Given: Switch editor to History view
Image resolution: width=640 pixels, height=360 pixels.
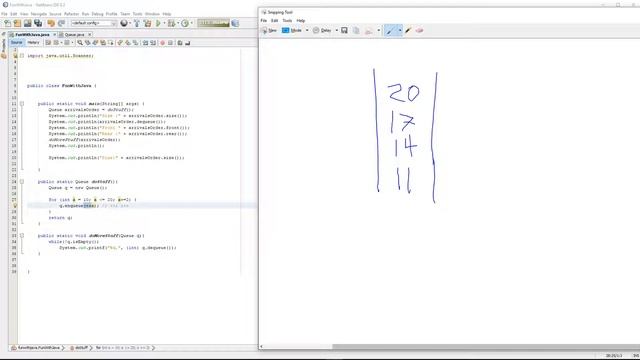Looking at the screenshot, I should [x=33, y=42].
